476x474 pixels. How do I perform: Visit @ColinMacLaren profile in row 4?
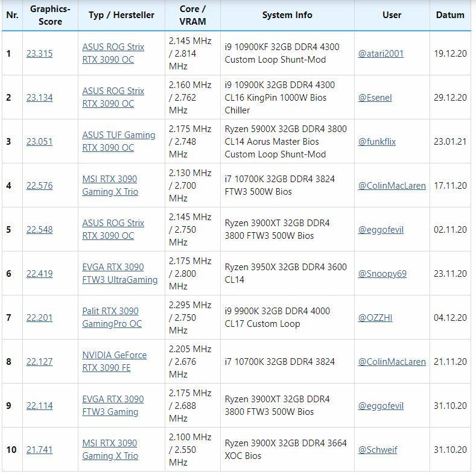point(392,186)
